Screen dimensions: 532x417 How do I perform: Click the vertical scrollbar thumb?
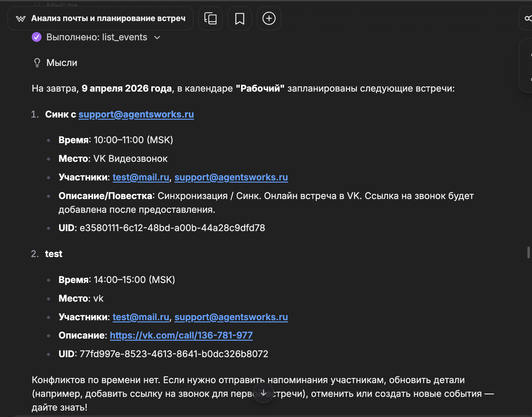529,252
